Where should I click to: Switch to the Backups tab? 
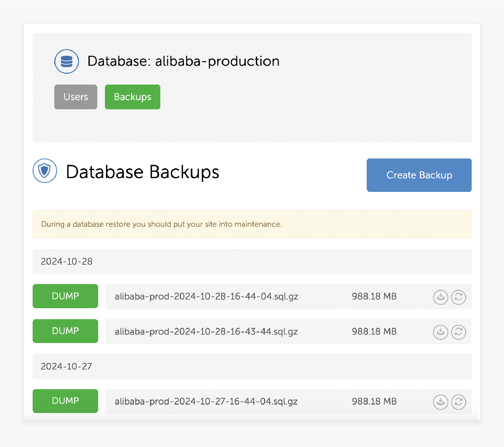click(x=132, y=97)
